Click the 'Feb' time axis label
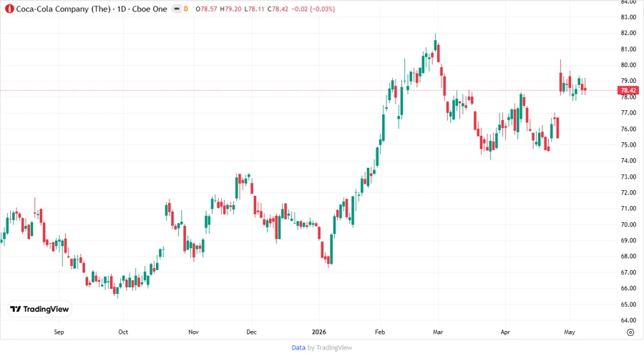 (380, 332)
